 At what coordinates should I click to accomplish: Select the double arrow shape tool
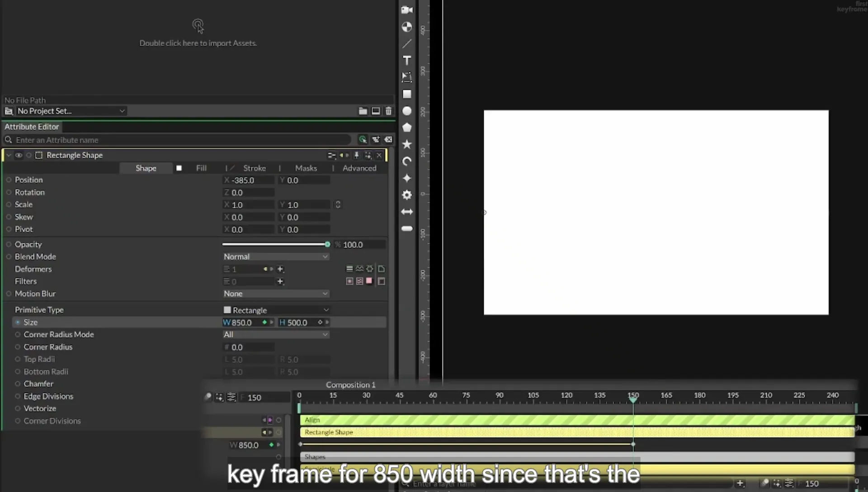tap(407, 212)
